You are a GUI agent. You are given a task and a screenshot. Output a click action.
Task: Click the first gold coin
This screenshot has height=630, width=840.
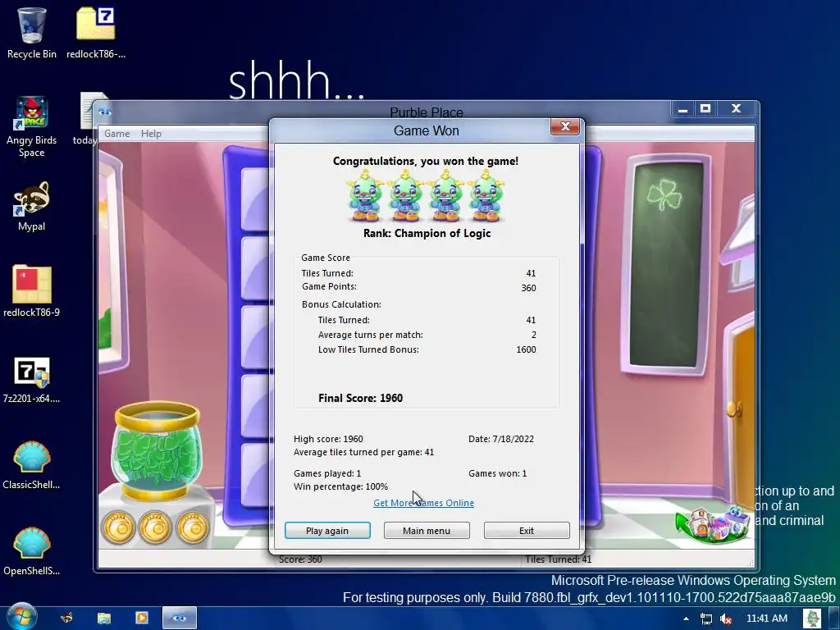pos(118,527)
